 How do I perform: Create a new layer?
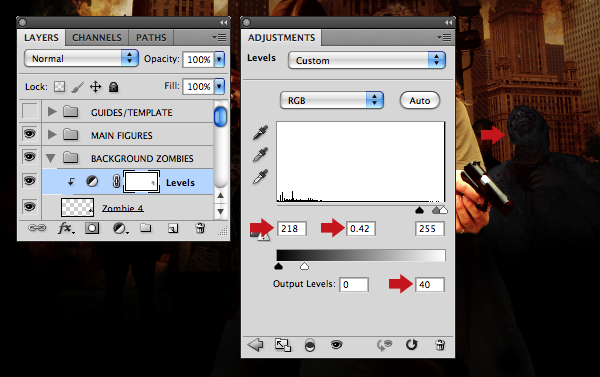(173, 228)
